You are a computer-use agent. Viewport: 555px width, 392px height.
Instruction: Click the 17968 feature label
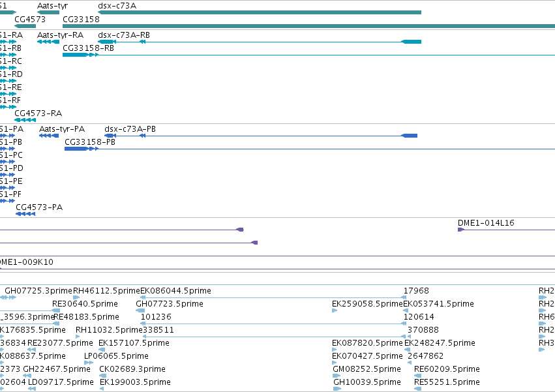click(x=416, y=291)
